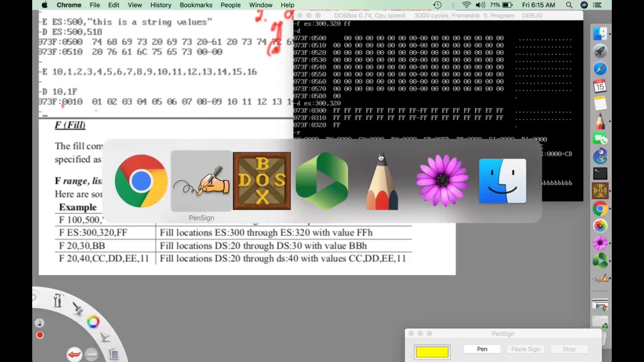The image size is (644, 362).
Task: Open the File menu
Action: coord(95,5)
